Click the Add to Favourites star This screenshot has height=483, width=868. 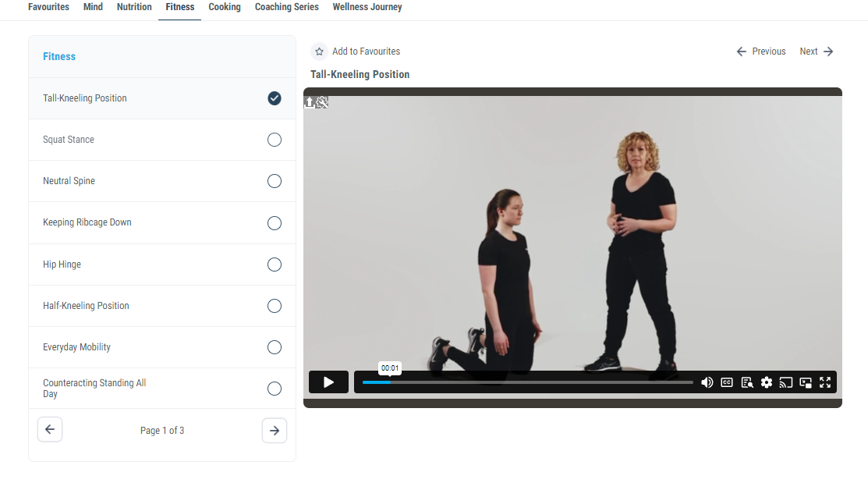pyautogui.click(x=319, y=51)
